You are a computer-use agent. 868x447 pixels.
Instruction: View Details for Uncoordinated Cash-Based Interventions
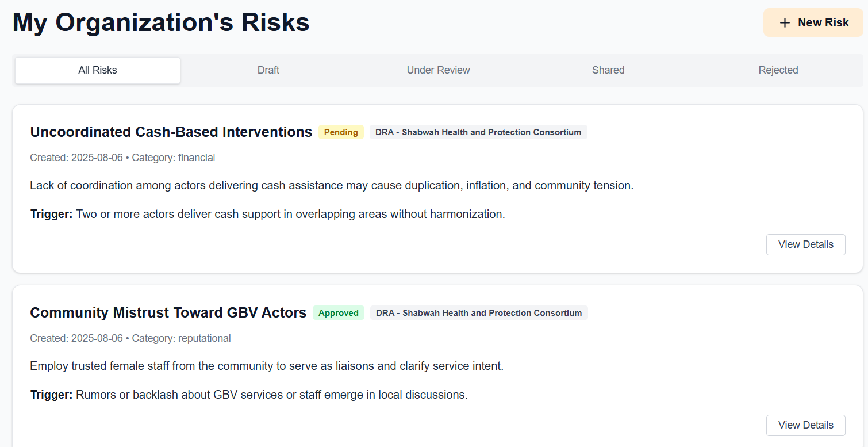[805, 244]
